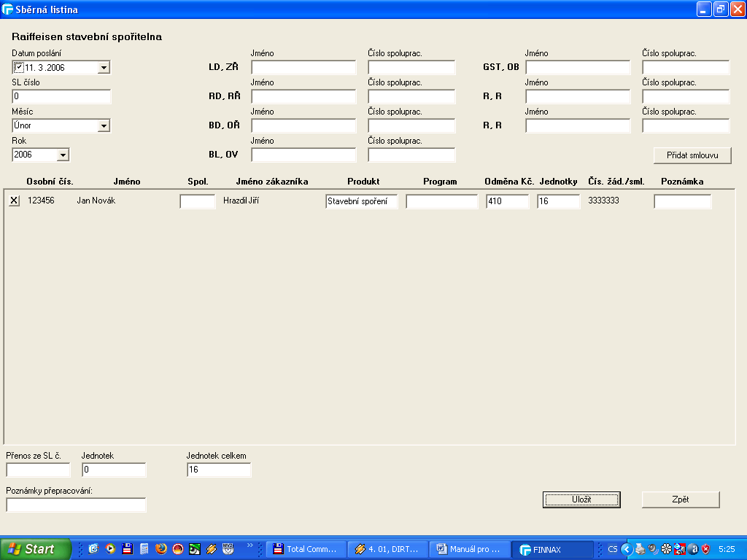
Task: Switch to the Total Commander taskbar button
Action: coord(306,549)
